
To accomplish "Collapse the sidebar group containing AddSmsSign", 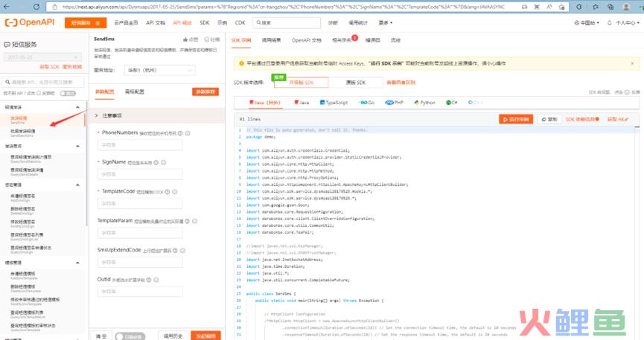I will point(77,185).
